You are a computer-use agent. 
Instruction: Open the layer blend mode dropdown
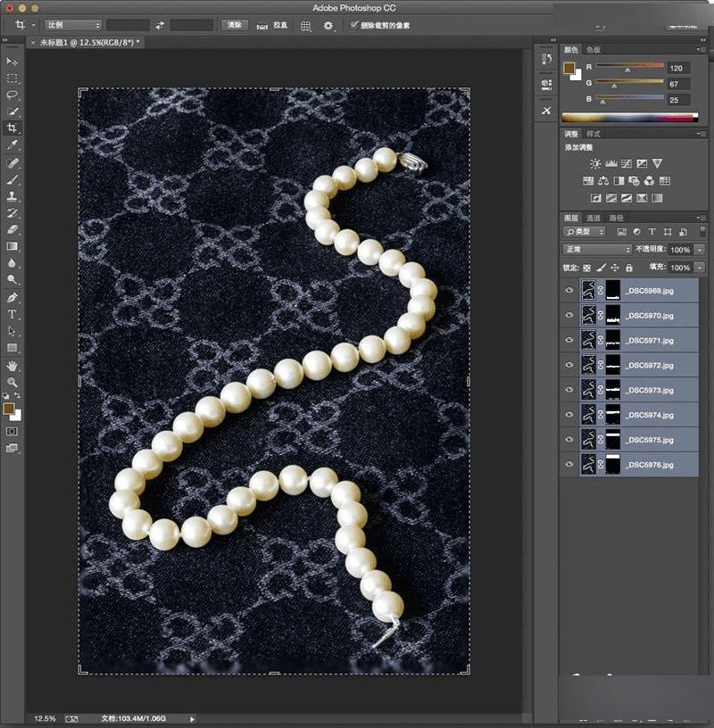(597, 250)
